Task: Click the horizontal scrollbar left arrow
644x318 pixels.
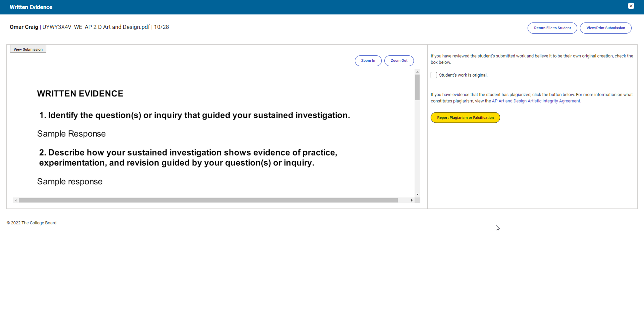Action: 16,200
